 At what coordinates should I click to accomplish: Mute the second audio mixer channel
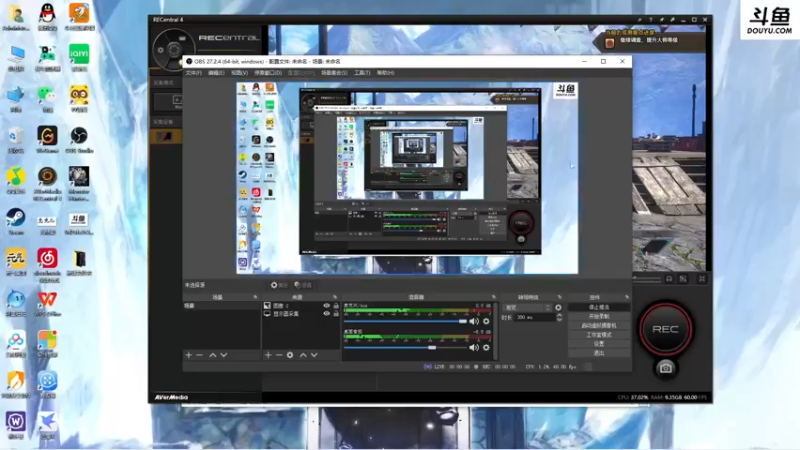click(474, 347)
